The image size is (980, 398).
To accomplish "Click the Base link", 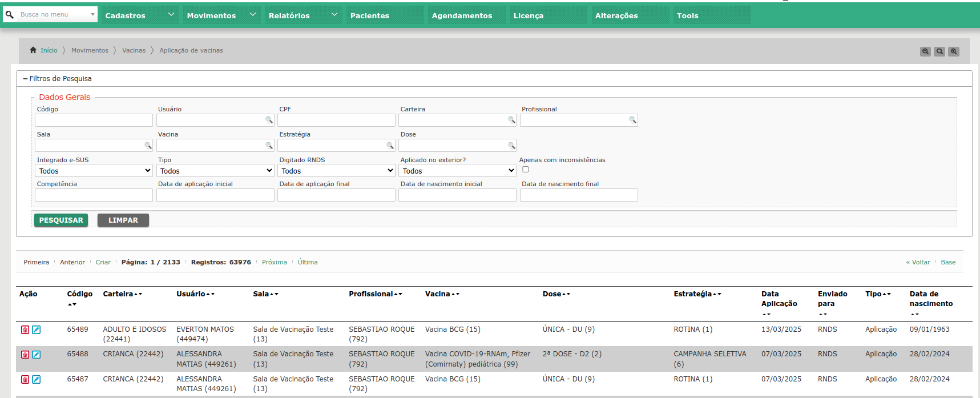I will click(948, 262).
